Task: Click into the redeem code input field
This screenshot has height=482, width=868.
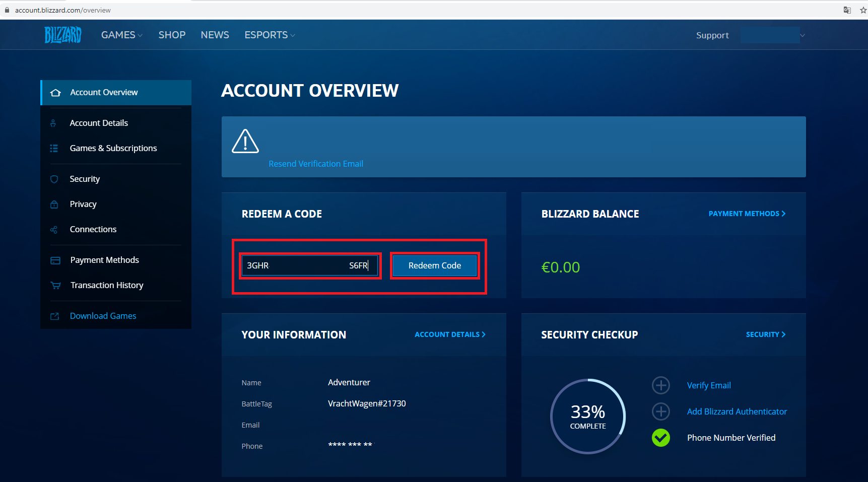Action: (309, 265)
